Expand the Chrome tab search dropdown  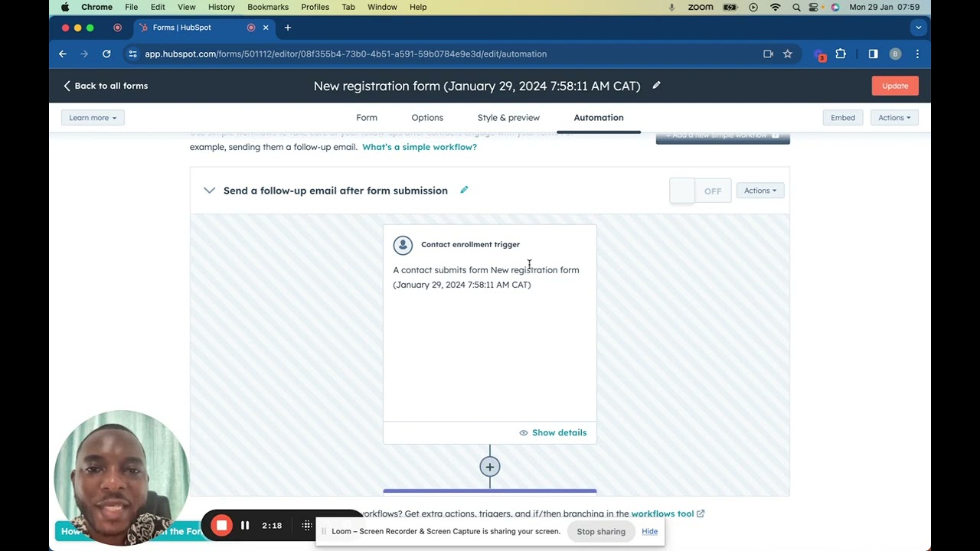coord(918,28)
